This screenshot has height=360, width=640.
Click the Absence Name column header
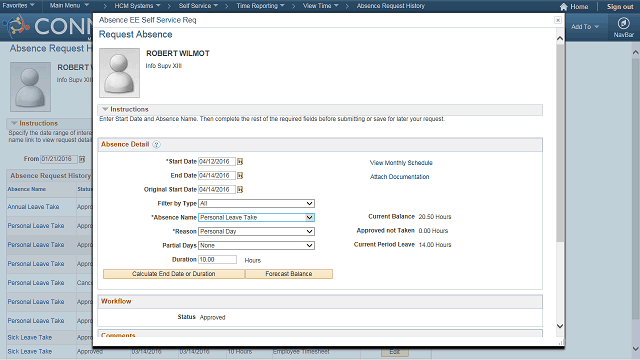pos(27,189)
